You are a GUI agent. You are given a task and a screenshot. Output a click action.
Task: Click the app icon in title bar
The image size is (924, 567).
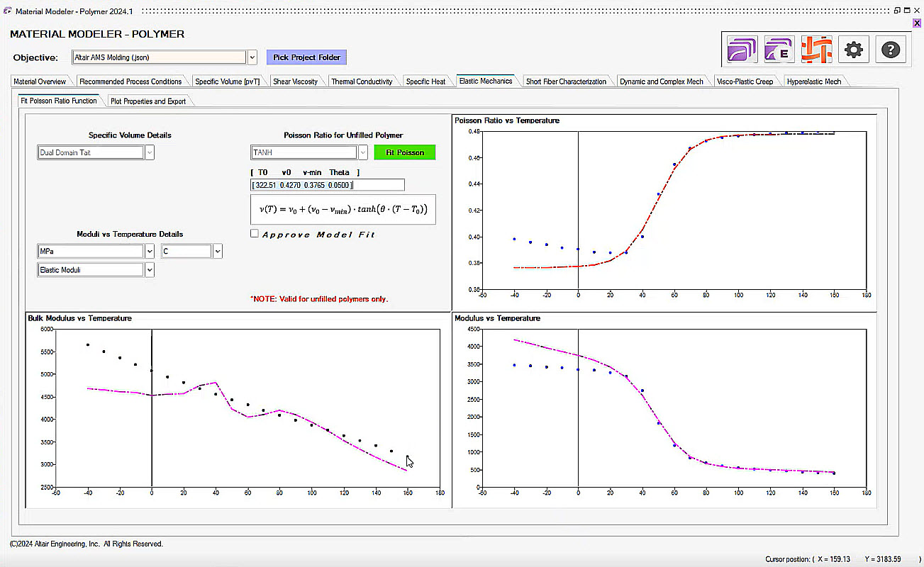[x=7, y=11]
